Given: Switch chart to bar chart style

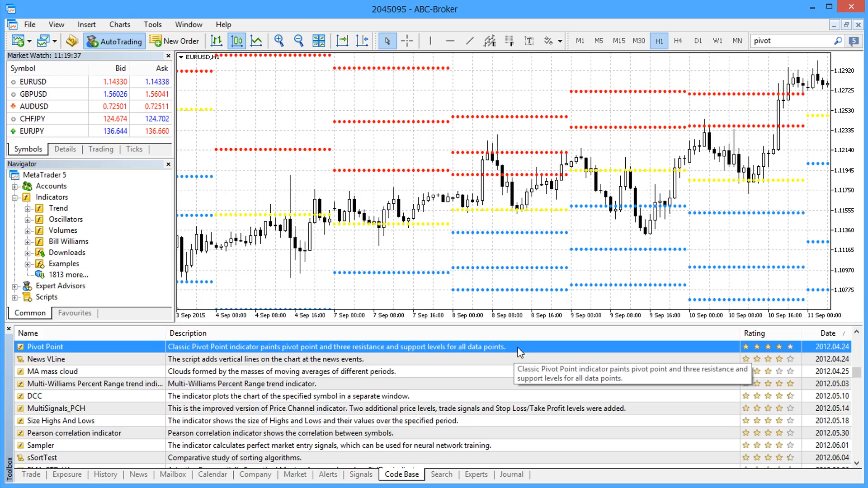Looking at the screenshot, I should click(x=217, y=41).
